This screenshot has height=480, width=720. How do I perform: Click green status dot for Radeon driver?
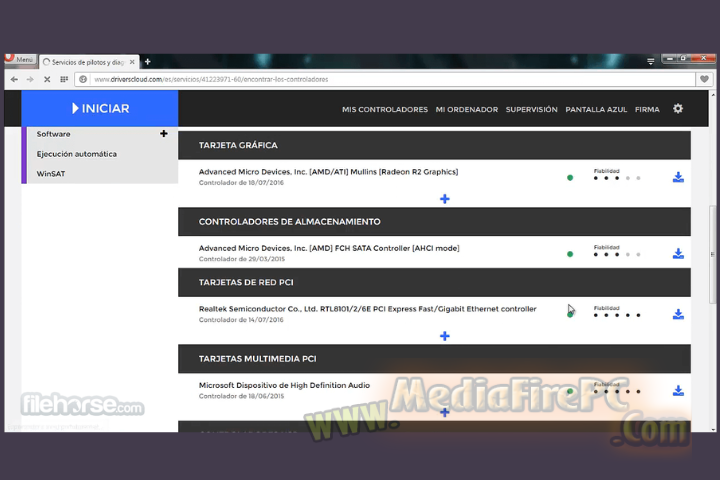[x=570, y=178]
